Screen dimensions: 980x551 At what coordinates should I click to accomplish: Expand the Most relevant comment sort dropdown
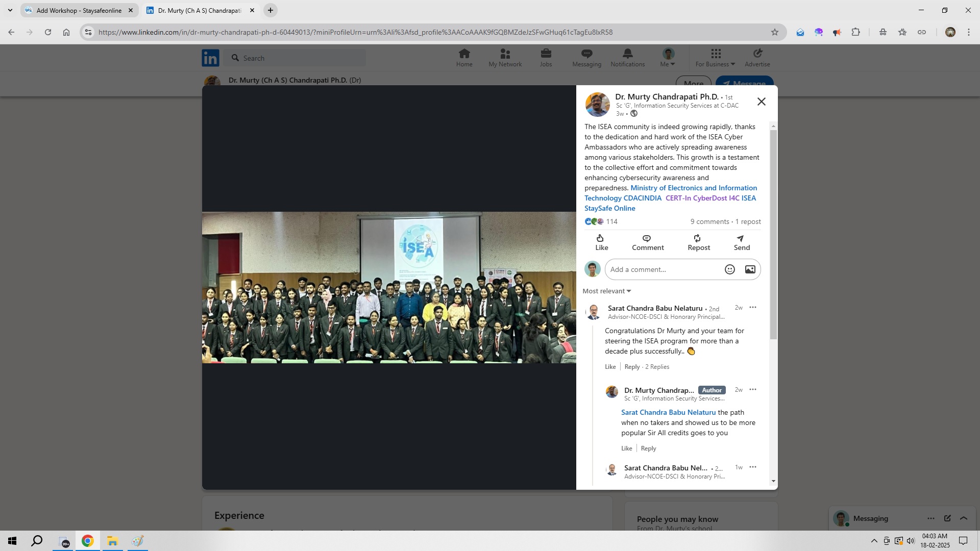click(607, 291)
